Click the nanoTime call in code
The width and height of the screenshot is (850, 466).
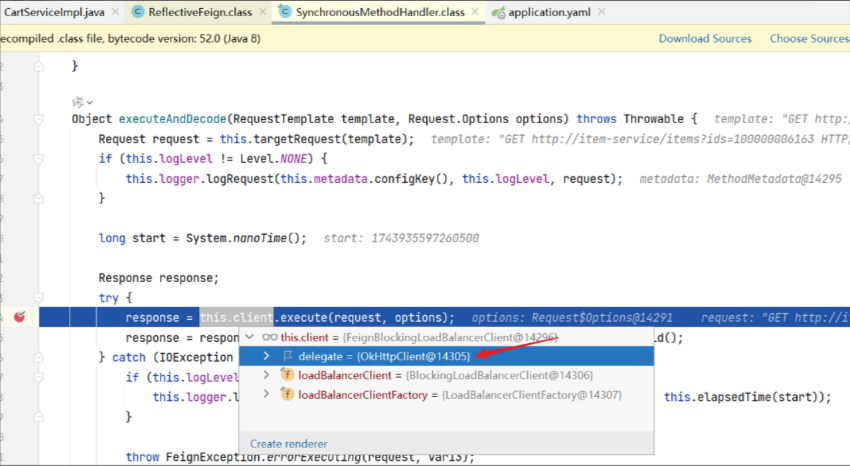point(260,238)
